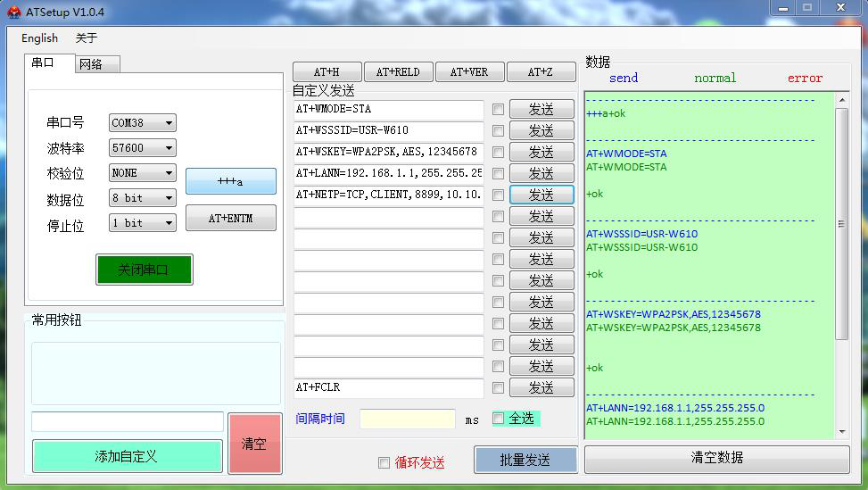Check the box for AT+WSSSID=USR-W610 row
This screenshot has width=868, height=490.
(x=498, y=130)
